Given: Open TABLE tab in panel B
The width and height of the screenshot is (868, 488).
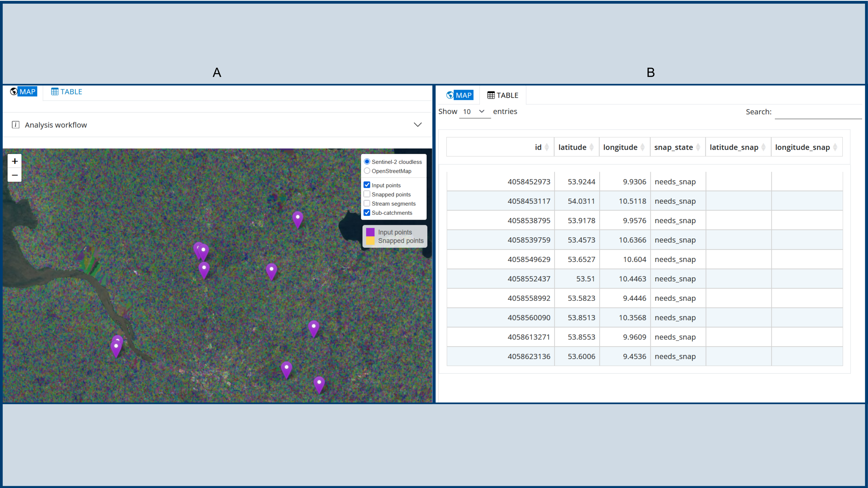Looking at the screenshot, I should [503, 95].
